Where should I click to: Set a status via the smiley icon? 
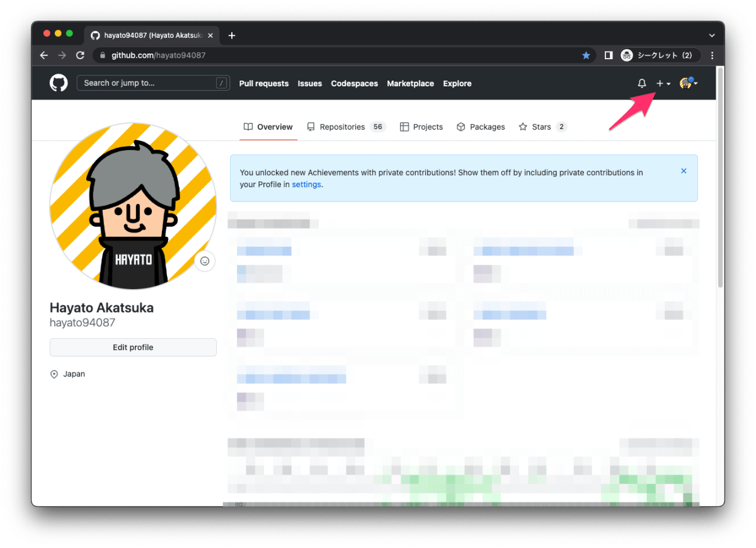tap(205, 261)
